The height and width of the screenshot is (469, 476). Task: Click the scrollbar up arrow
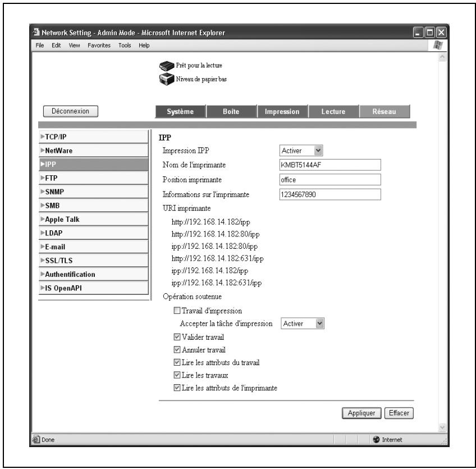[442, 57]
